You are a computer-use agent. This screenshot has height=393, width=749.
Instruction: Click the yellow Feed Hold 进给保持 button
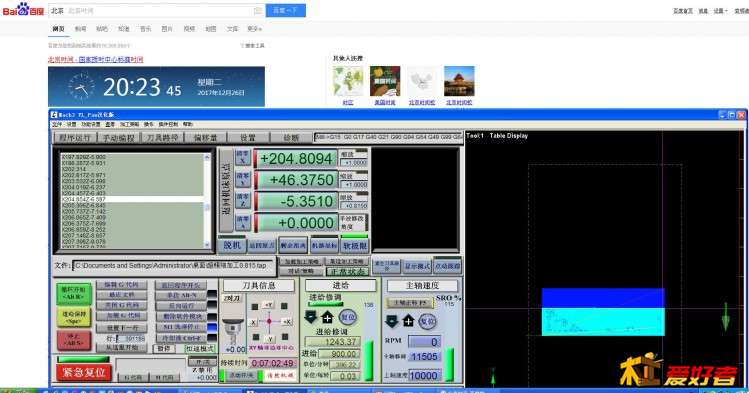coord(74,317)
